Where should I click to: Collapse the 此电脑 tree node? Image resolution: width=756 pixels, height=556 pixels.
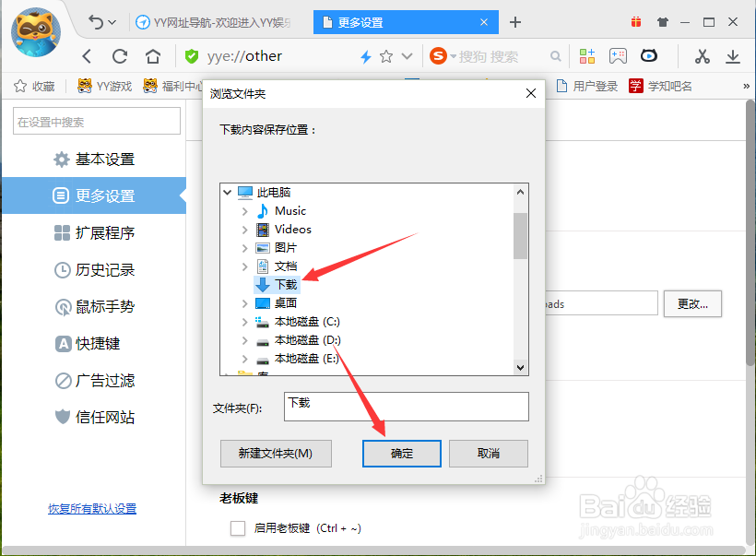point(228,193)
